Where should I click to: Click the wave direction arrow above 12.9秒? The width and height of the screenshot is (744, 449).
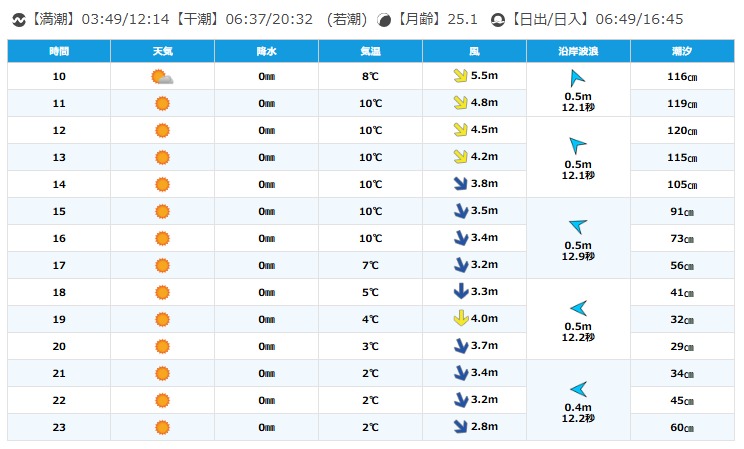tap(577, 226)
